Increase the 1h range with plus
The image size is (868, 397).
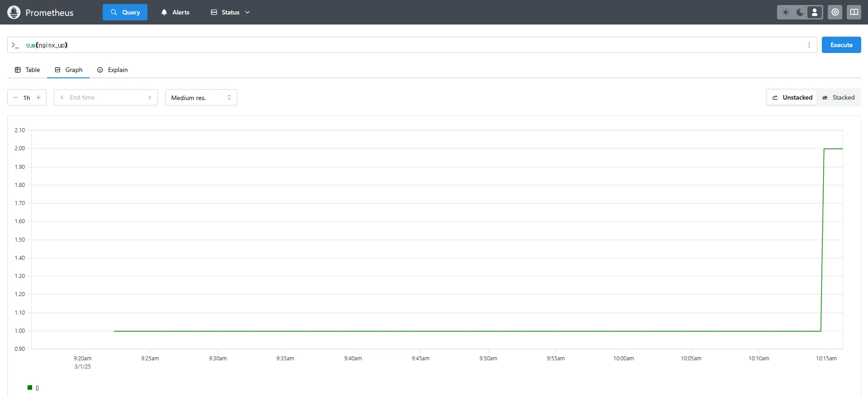click(38, 97)
